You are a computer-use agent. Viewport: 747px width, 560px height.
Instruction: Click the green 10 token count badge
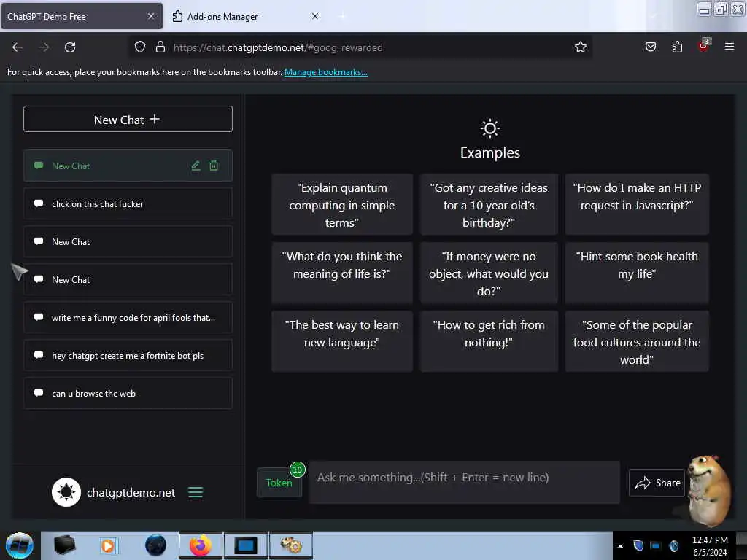click(x=298, y=470)
